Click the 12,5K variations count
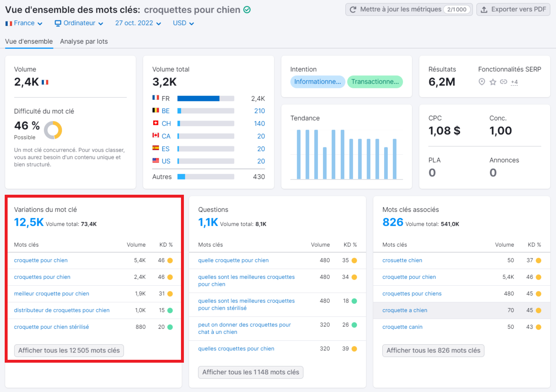 click(x=29, y=222)
